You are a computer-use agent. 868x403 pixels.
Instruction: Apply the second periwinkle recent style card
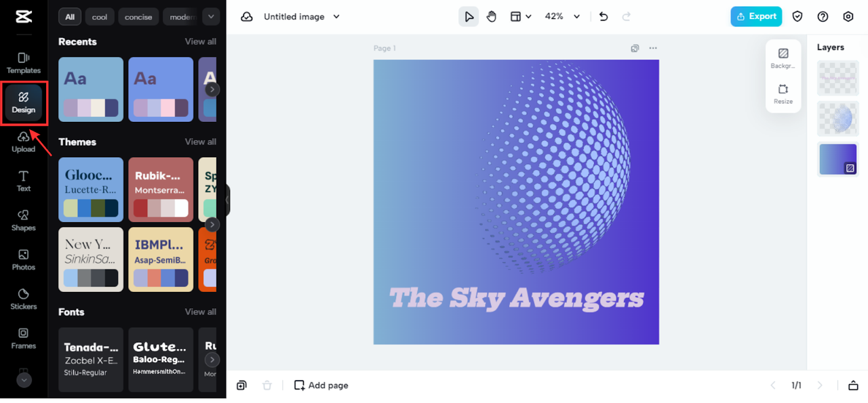tap(161, 89)
